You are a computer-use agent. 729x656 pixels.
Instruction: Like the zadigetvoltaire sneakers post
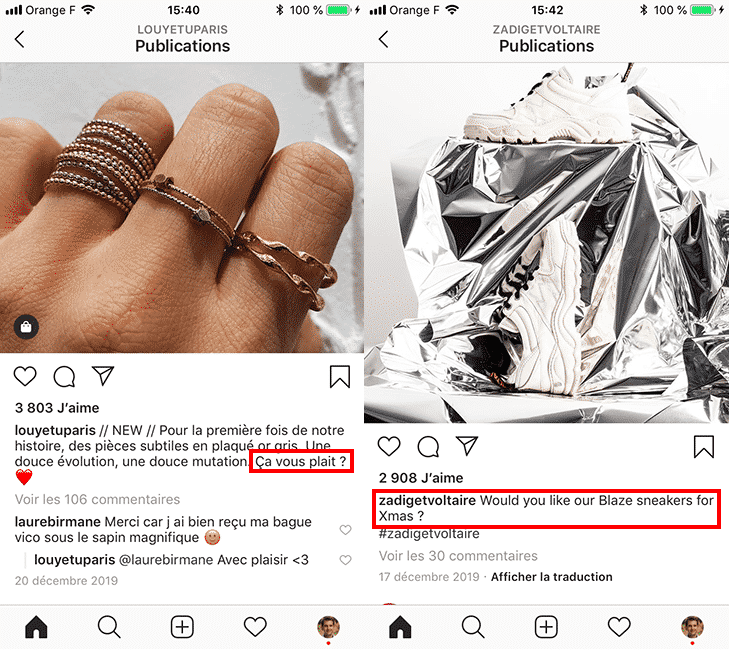click(x=389, y=446)
